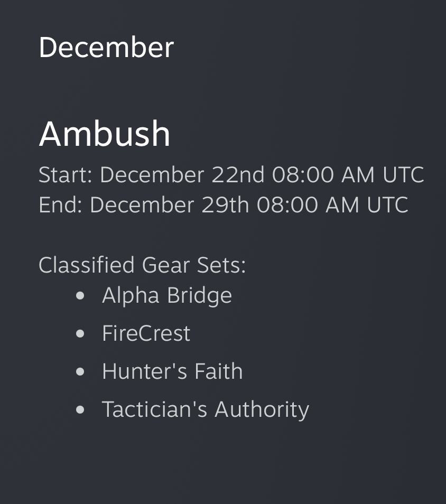Click the December month heading
Screen dimensions: 446x504
tap(106, 48)
